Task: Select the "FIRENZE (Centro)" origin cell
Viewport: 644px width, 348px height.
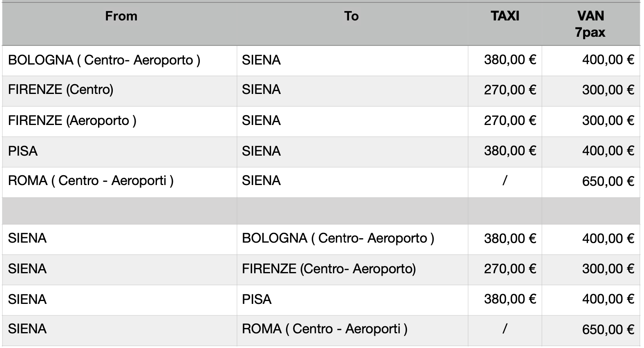Action: point(60,90)
